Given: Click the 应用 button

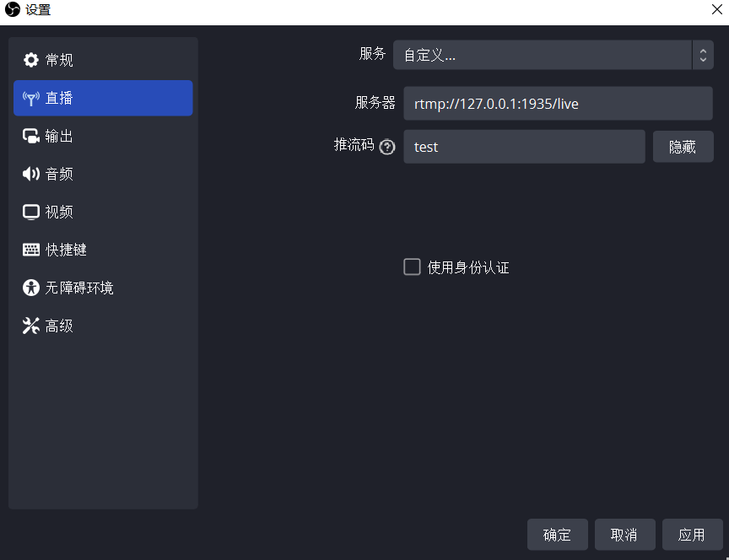Looking at the screenshot, I should tap(692, 535).
